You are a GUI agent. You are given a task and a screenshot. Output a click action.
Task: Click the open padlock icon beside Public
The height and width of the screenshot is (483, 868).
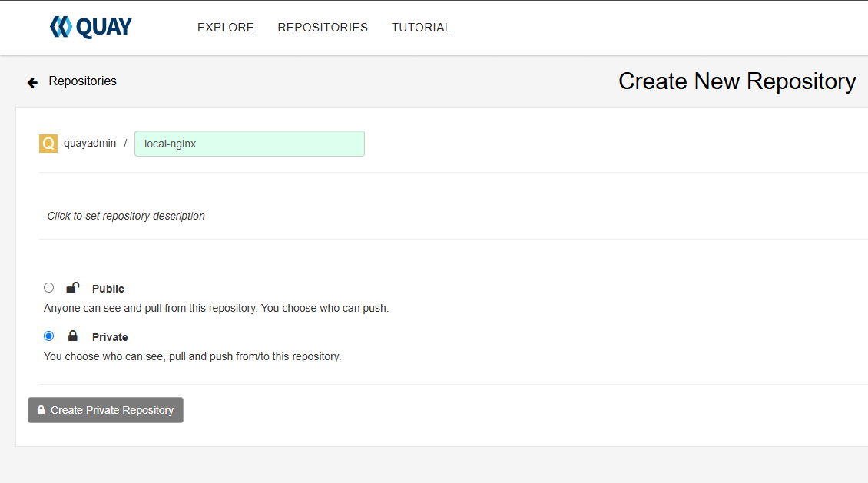coord(72,287)
